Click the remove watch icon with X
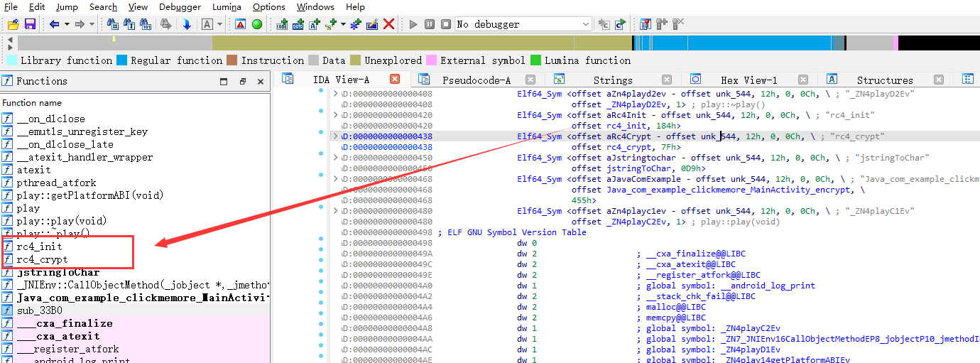This screenshot has width=980, height=363. pyautogui.click(x=678, y=24)
